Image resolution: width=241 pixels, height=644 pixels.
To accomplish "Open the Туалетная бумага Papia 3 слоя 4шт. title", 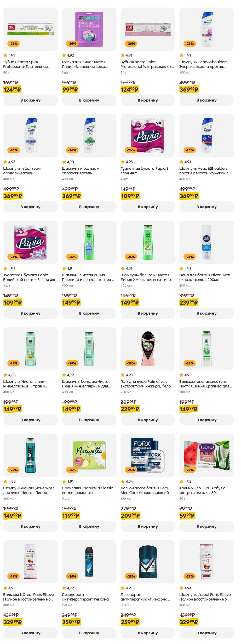I will [144, 171].
